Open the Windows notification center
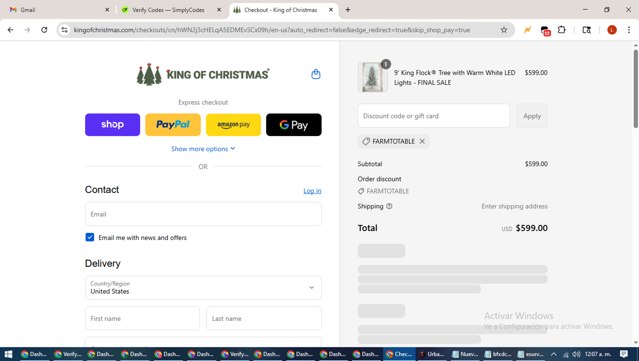639x361 pixels. (x=624, y=354)
